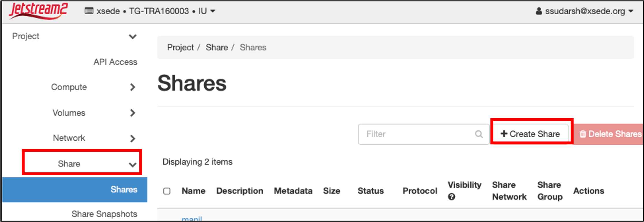Select the Shares sidebar item
Screen dimensions: 644x222
(x=124, y=189)
